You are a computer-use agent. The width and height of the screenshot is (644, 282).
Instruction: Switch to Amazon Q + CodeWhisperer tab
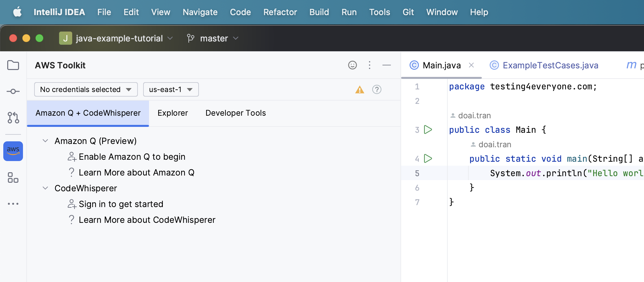pos(88,113)
